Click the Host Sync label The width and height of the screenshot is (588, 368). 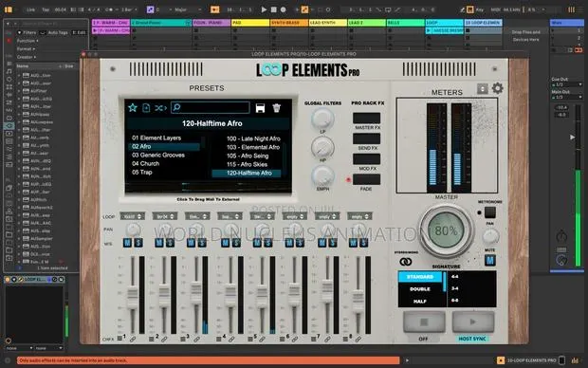pyautogui.click(x=472, y=339)
